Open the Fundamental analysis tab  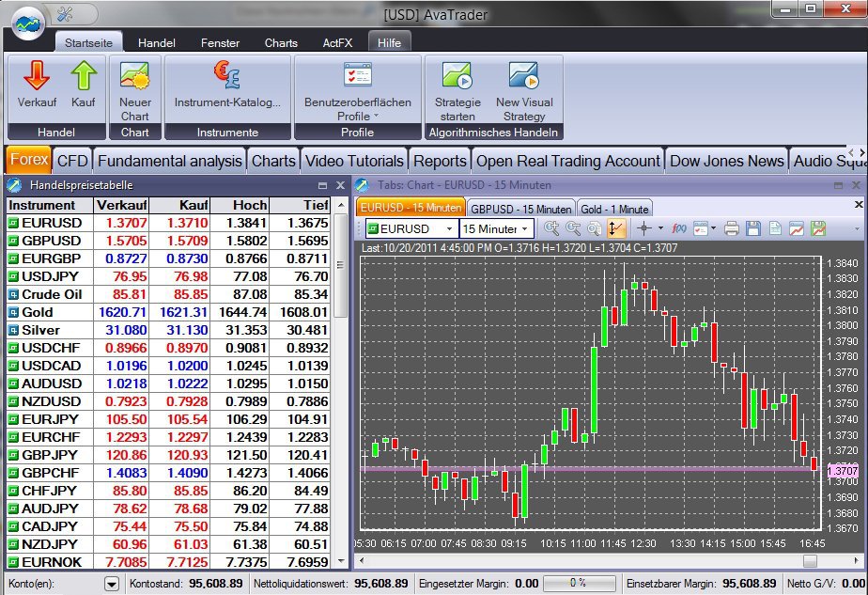pyautogui.click(x=170, y=161)
